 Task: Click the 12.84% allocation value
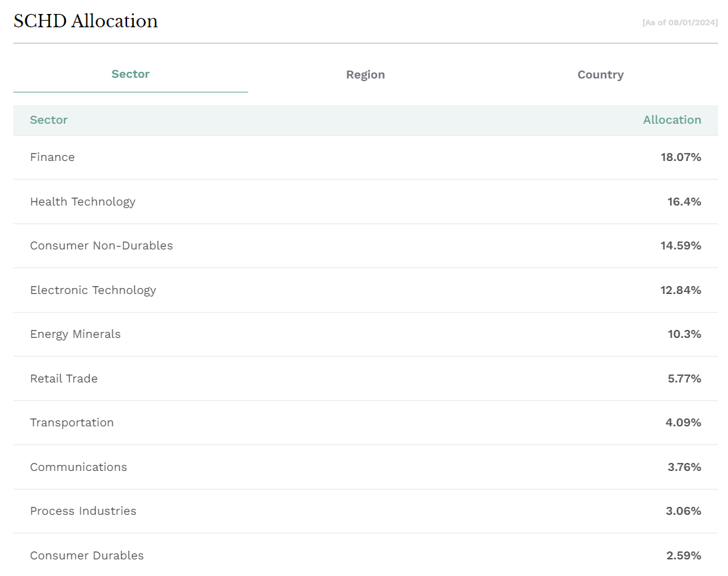681,290
